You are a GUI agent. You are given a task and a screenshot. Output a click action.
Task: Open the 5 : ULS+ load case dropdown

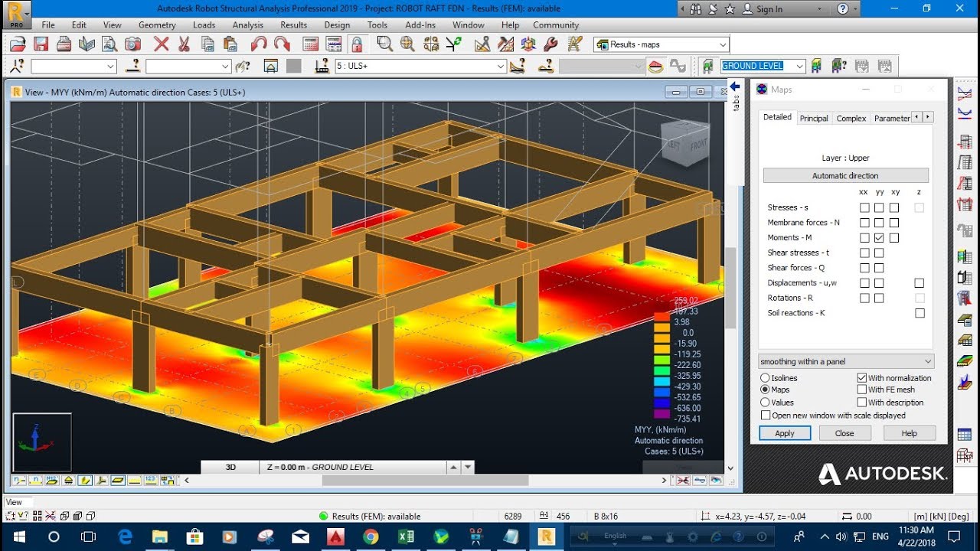click(x=500, y=67)
